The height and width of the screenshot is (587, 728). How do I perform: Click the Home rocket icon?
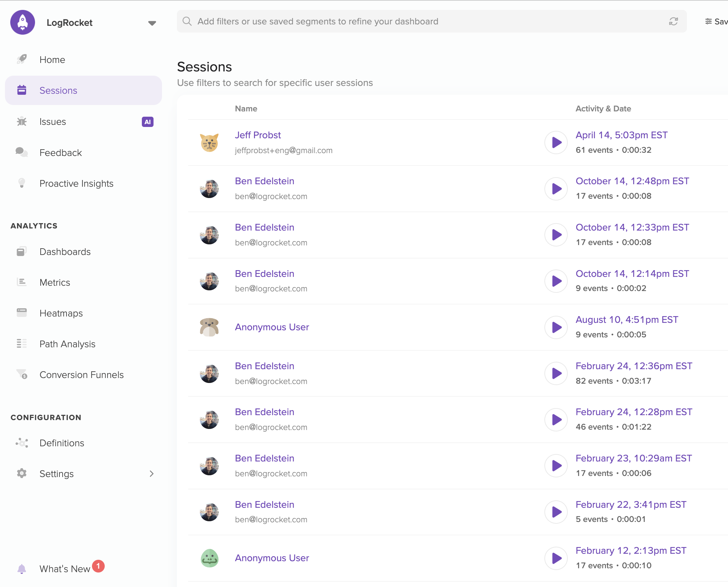22,59
